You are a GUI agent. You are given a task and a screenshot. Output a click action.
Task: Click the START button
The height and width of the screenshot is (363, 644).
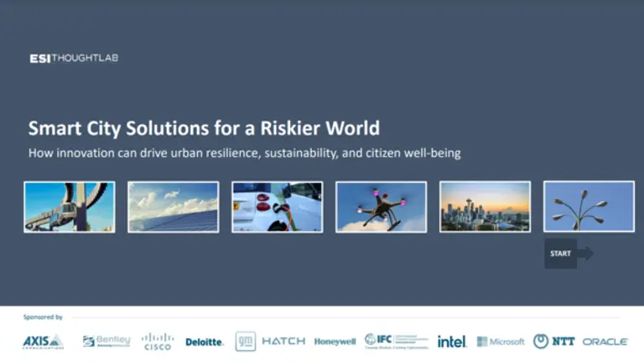(560, 253)
